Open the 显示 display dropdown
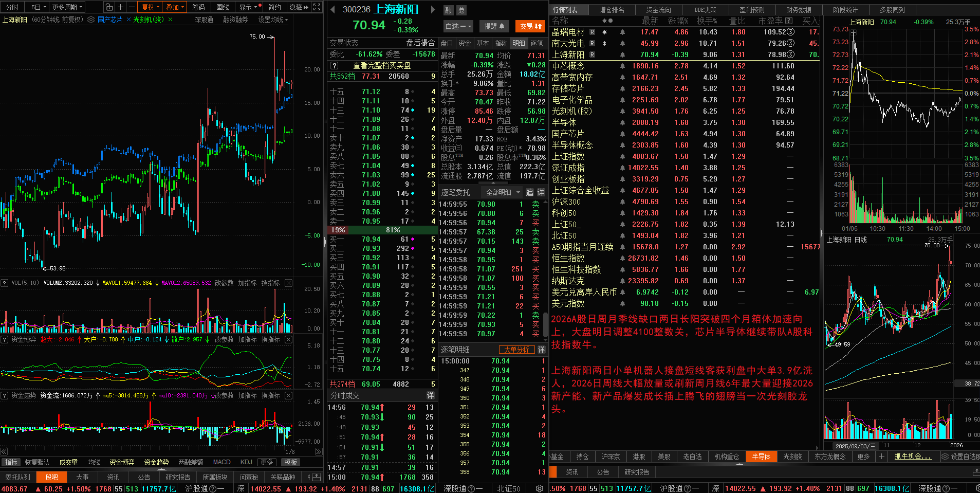The height and width of the screenshot is (493, 980). pos(249,7)
